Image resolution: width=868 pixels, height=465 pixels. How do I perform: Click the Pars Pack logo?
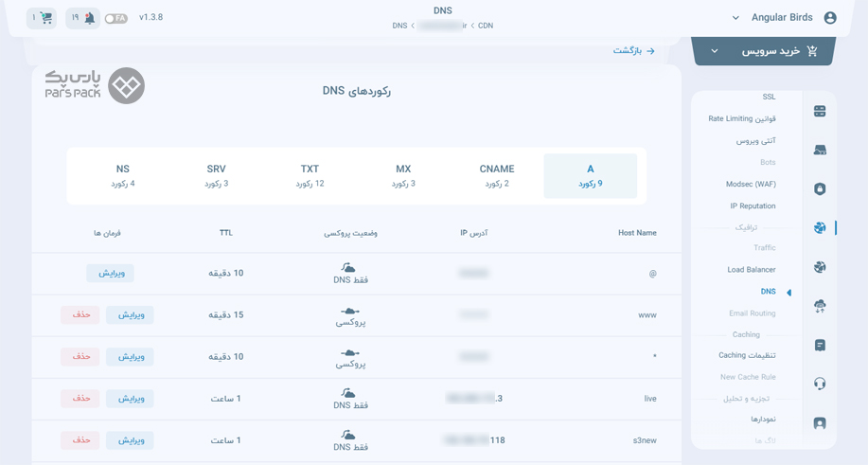pos(95,86)
